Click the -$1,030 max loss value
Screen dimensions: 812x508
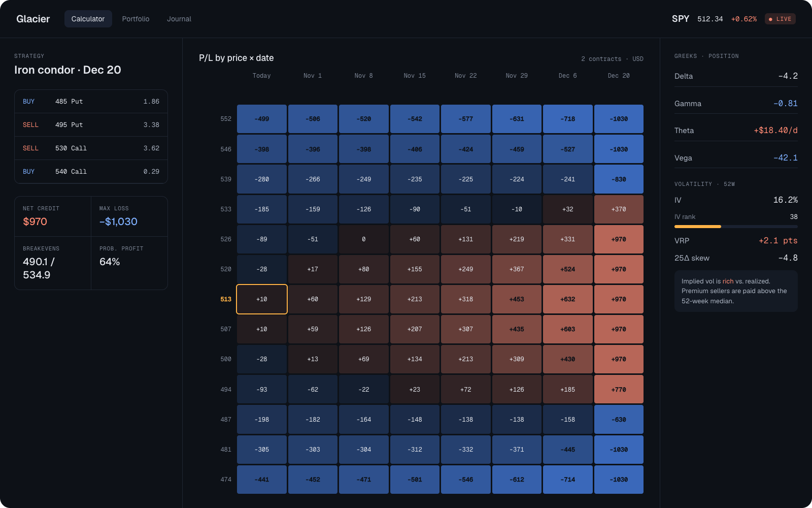point(118,221)
